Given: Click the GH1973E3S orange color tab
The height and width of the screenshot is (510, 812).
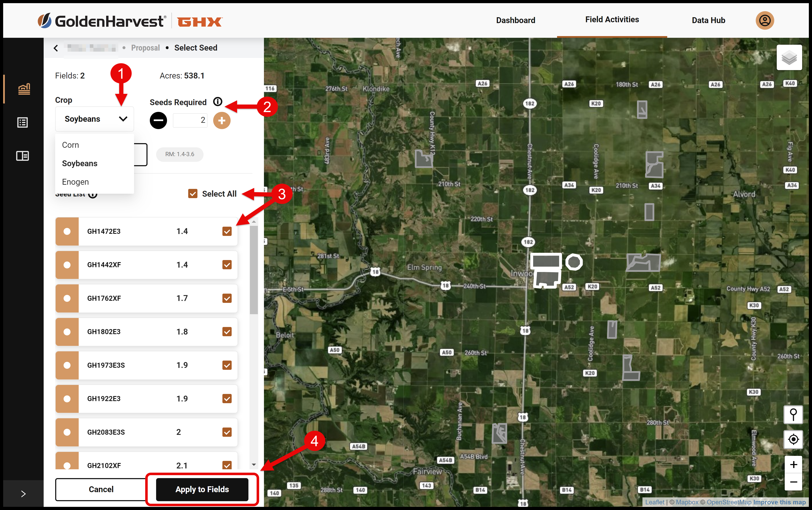Looking at the screenshot, I should (67, 365).
